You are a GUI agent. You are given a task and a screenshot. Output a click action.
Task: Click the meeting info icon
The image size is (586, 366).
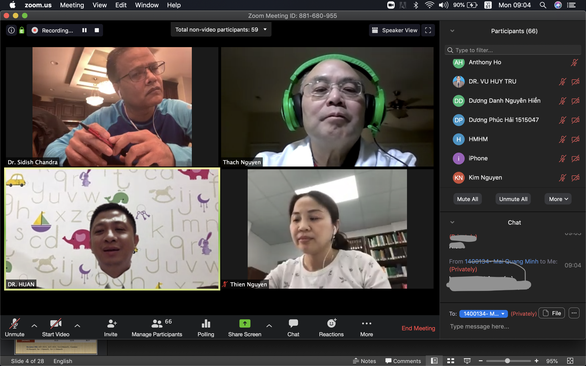coord(12,30)
